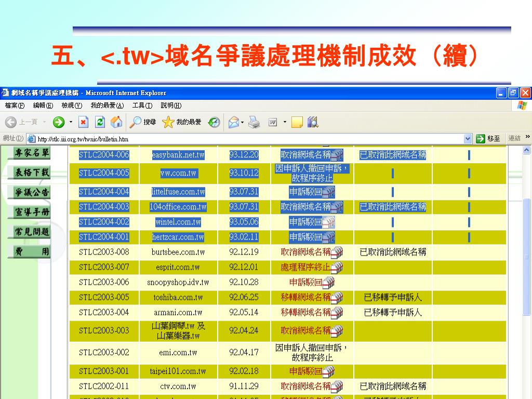The height and width of the screenshot is (399, 532).
Task: Open the 我的最愛 favorites star button
Action: click(182, 122)
